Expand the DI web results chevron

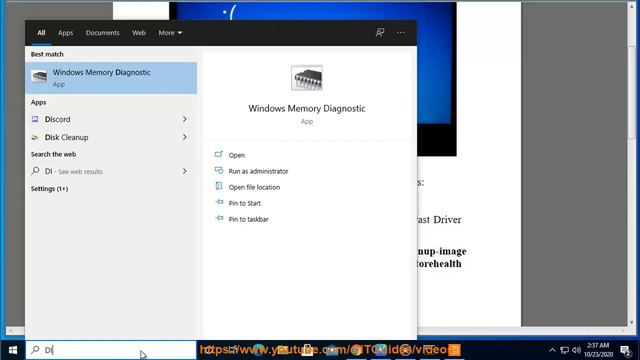click(184, 171)
